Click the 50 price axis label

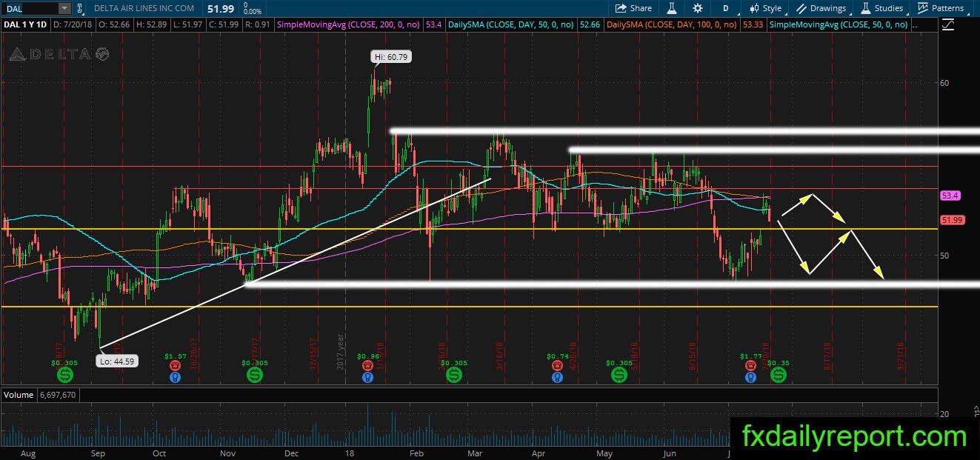944,256
